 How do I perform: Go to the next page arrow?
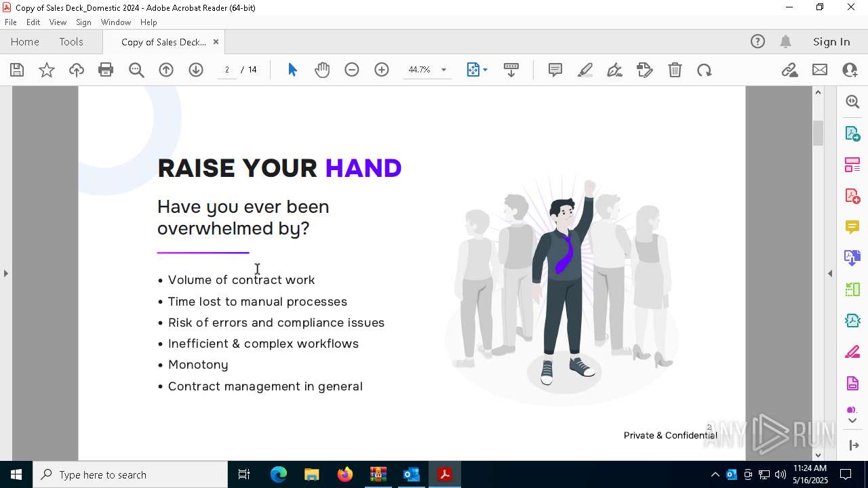tap(196, 70)
